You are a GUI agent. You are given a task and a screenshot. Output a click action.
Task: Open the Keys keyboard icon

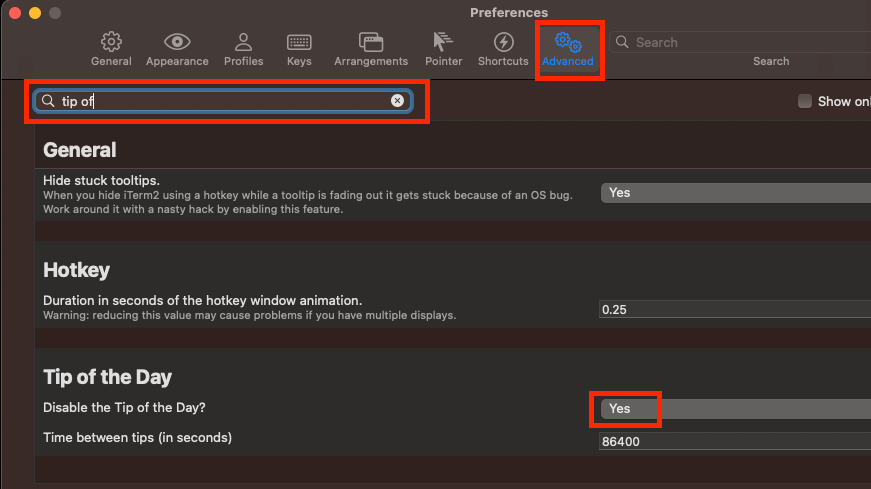coord(299,42)
